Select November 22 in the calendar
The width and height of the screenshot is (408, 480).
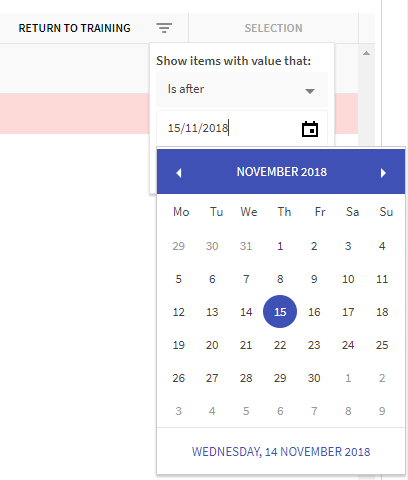pos(280,345)
